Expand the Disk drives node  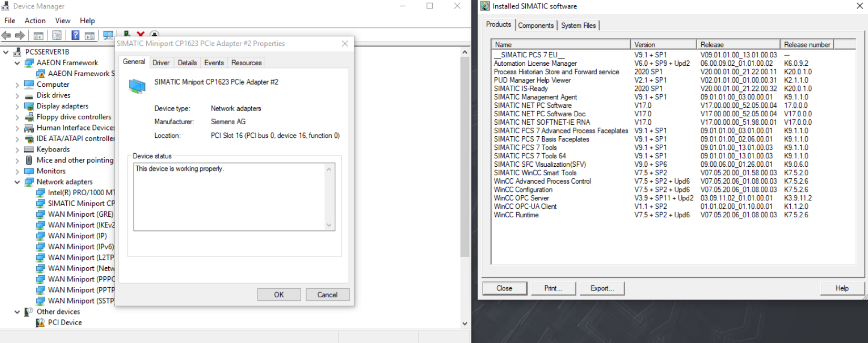coord(17,96)
